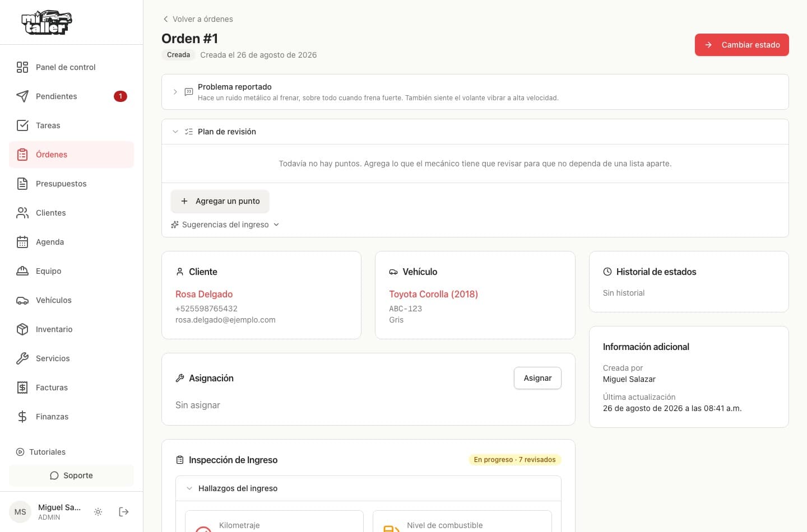Click the Asignar button

pos(537,378)
